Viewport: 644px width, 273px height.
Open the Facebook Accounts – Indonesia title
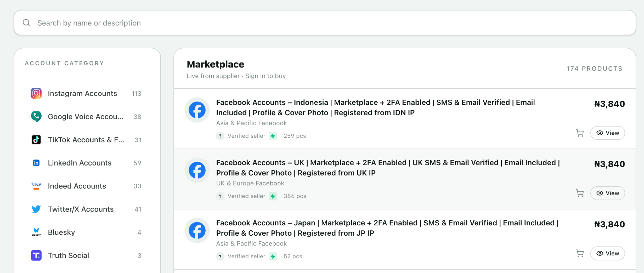coord(375,107)
